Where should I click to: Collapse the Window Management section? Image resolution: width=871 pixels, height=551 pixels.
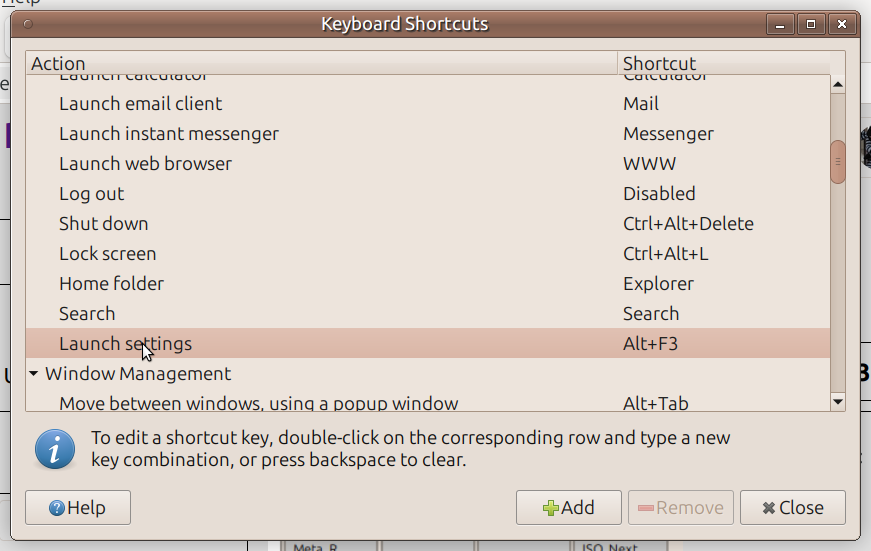pos(34,374)
